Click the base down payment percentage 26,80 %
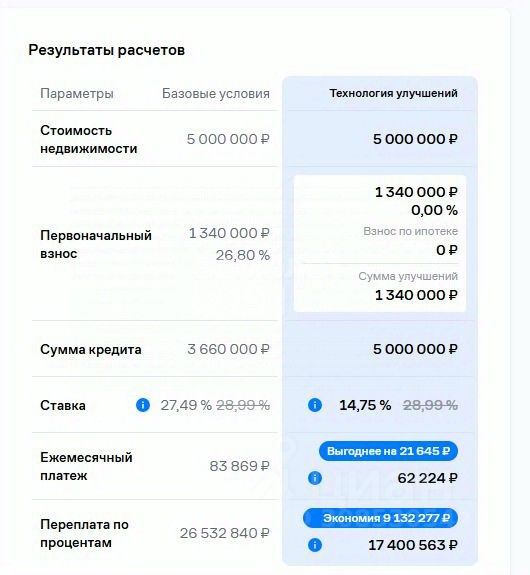Screen dimensions: 530x575 (242, 255)
